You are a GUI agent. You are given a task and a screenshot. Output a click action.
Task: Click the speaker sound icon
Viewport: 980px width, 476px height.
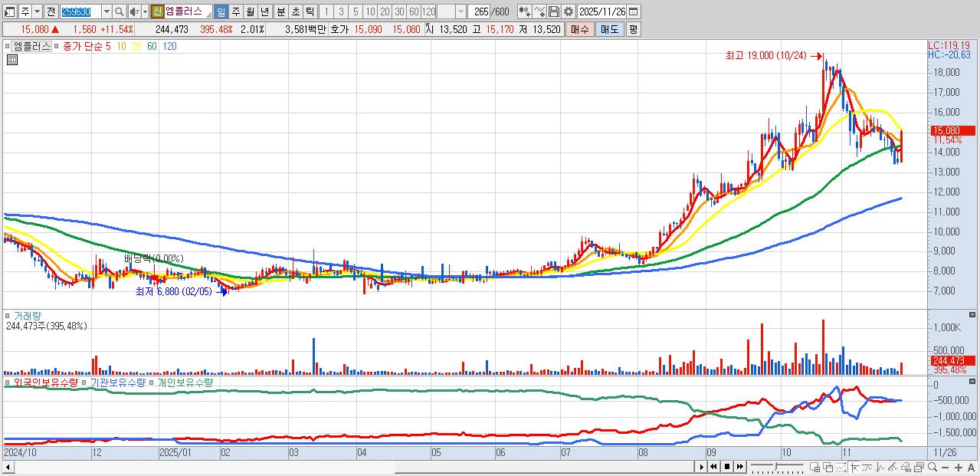pyautogui.click(x=134, y=11)
